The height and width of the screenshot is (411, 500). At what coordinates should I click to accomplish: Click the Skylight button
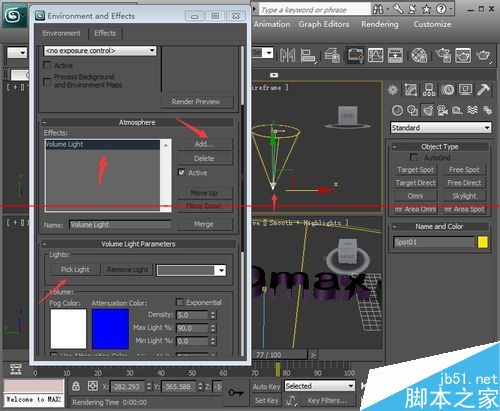[x=464, y=196]
